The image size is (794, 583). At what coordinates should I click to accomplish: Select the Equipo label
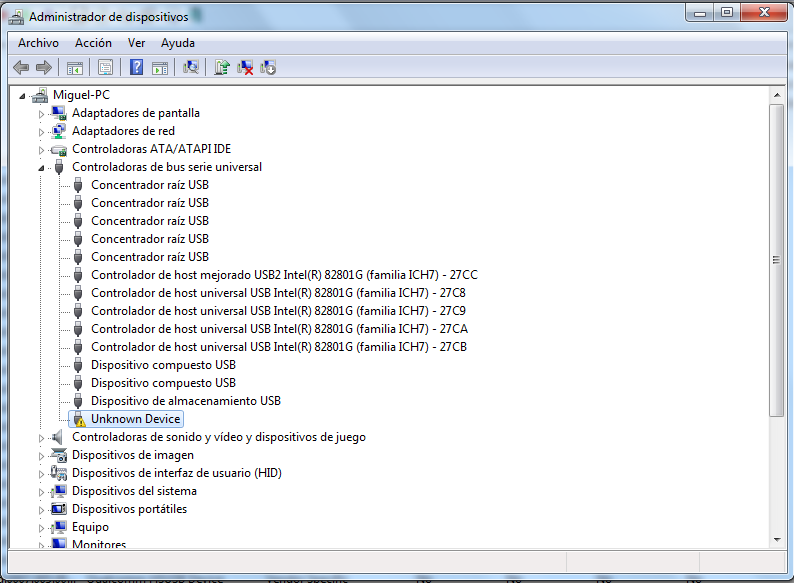(90, 527)
